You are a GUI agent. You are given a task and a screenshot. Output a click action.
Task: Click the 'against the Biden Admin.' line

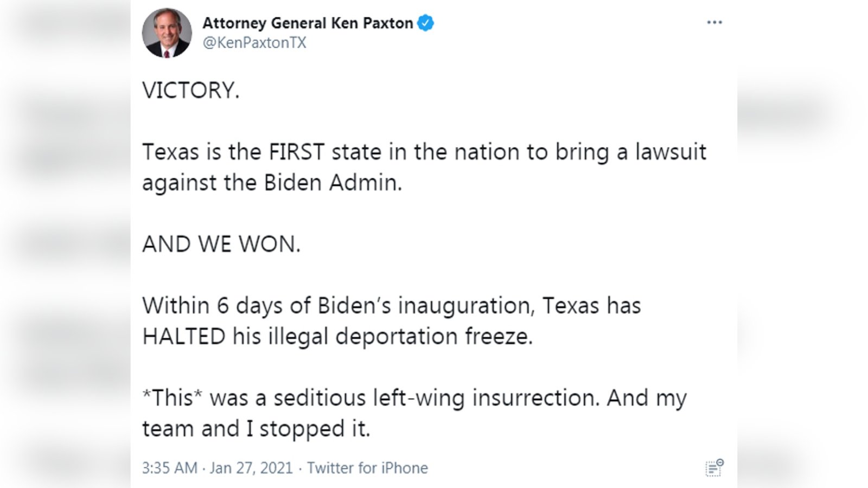pos(272,183)
